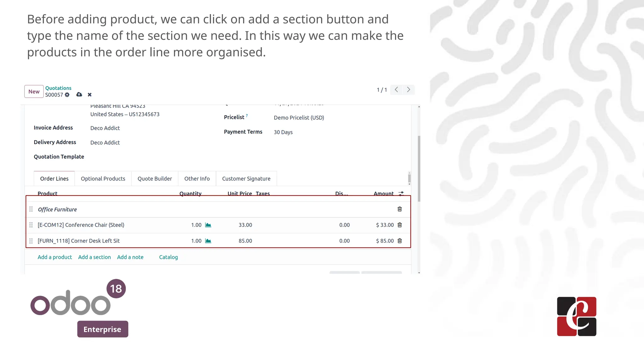Click the Add a product link
644x362 pixels.
pos(55,257)
